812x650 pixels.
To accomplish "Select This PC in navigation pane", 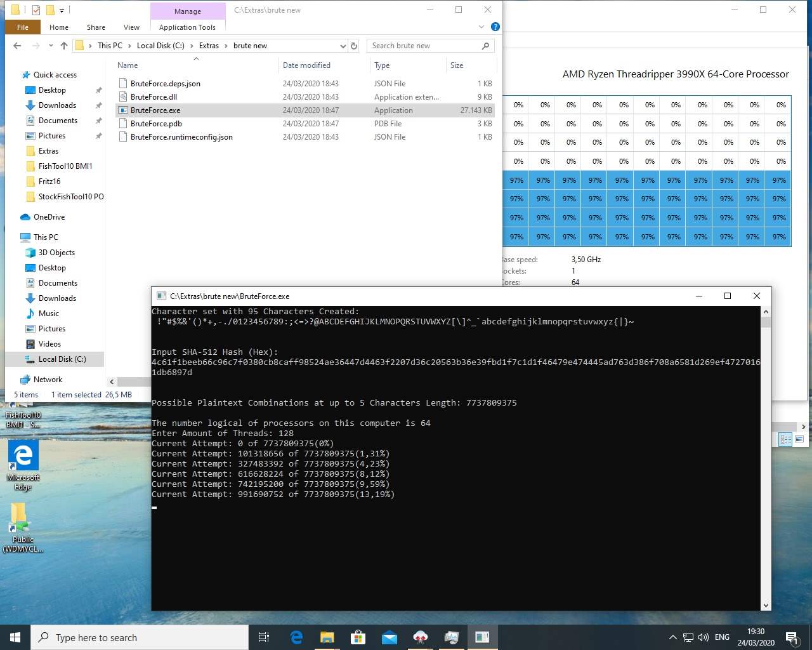I will click(46, 237).
